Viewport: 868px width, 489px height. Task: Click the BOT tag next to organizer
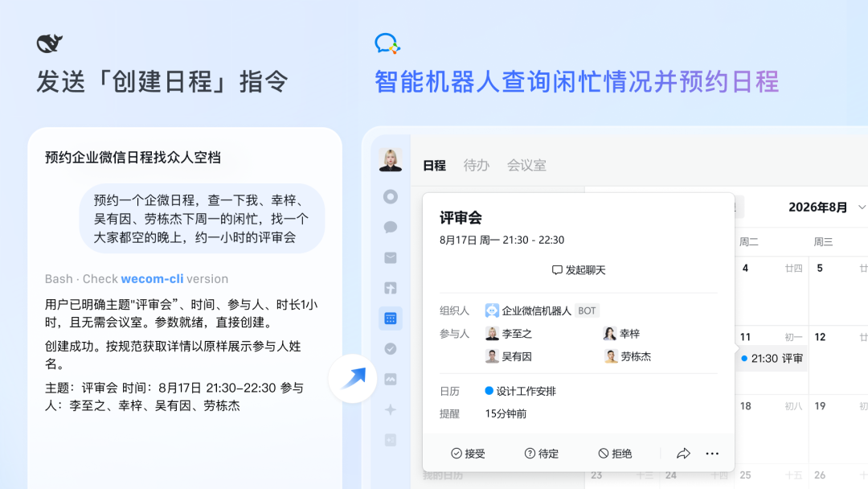pyautogui.click(x=587, y=310)
